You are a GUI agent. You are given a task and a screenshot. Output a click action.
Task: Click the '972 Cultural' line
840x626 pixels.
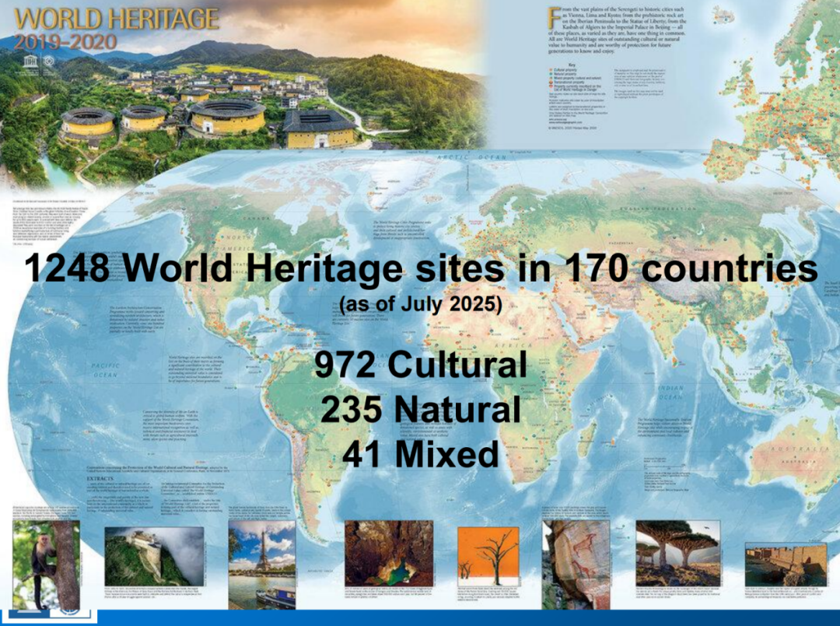421,365
